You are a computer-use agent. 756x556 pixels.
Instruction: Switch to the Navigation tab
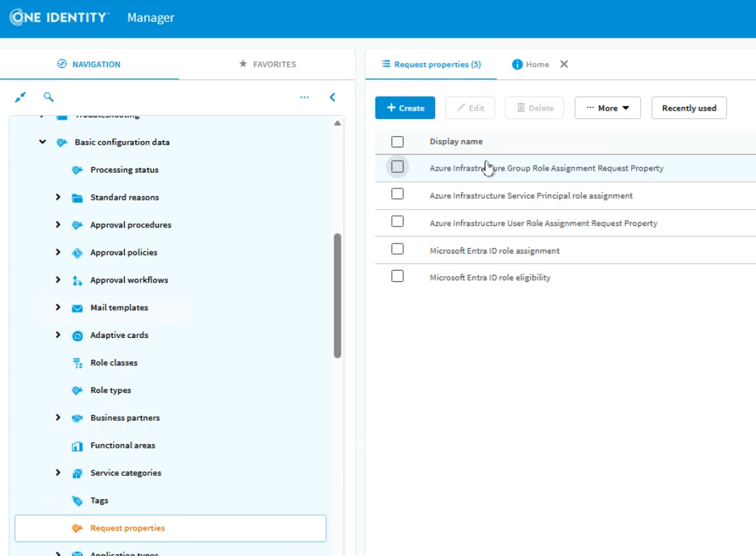(89, 64)
